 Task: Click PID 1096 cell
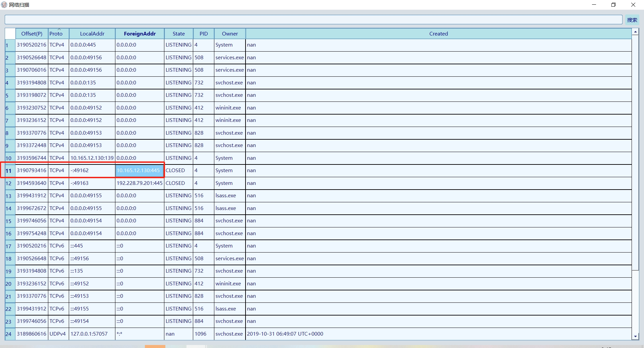(204, 334)
